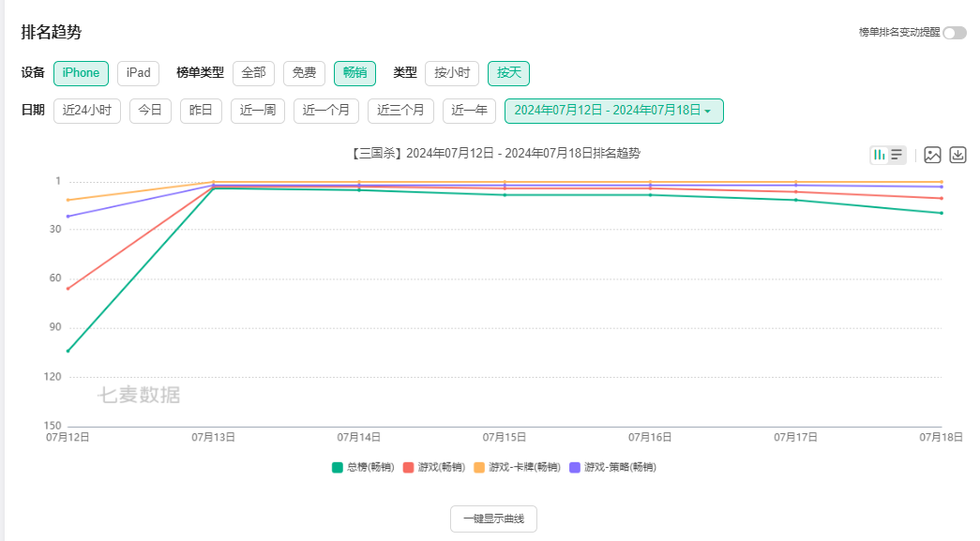The height and width of the screenshot is (541, 980).
Task: Toggle 游戏-卡牌(畅销) orange legend series
Action: tap(517, 467)
